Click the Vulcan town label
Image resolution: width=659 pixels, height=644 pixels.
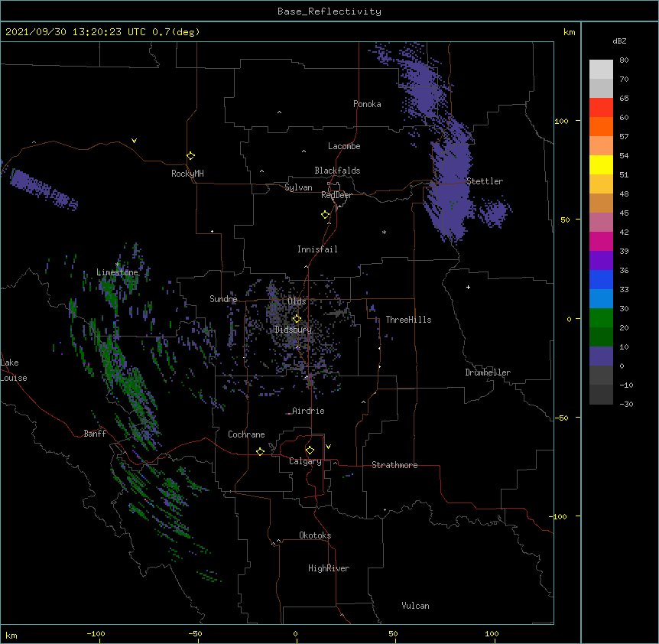point(415,606)
